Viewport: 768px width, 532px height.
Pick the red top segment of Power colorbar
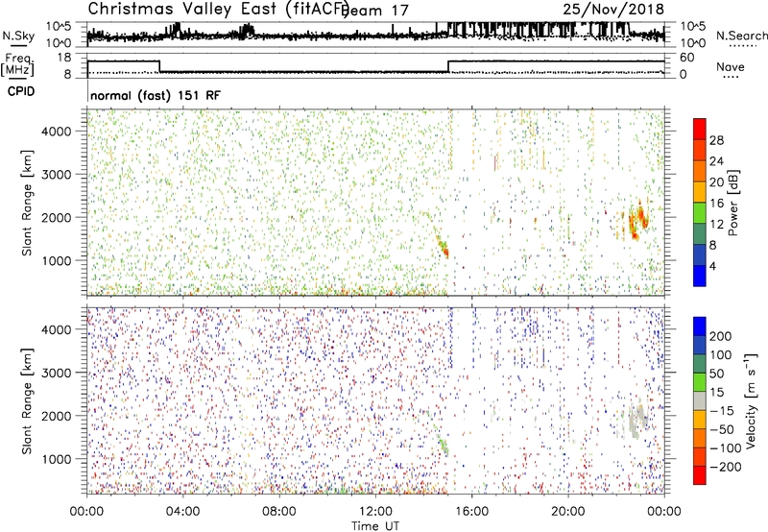coord(700,129)
